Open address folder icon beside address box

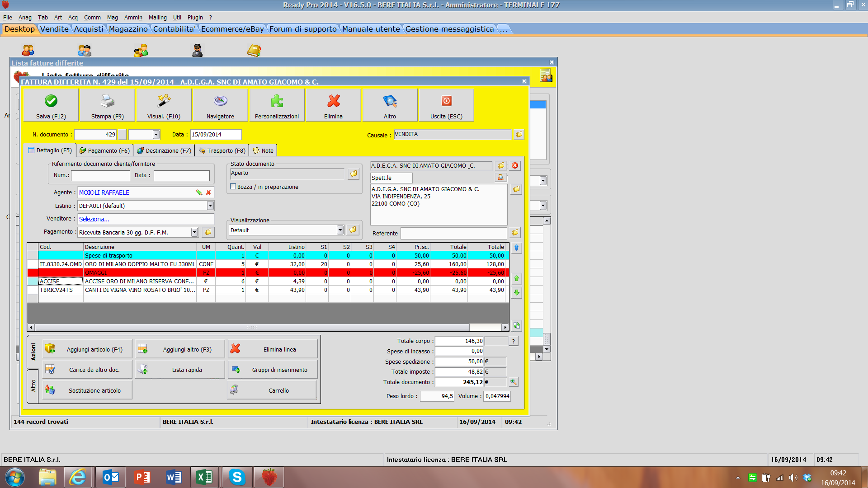coord(516,189)
